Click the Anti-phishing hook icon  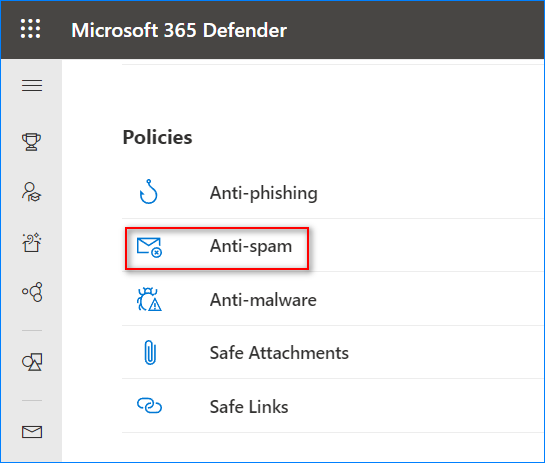[x=149, y=192]
